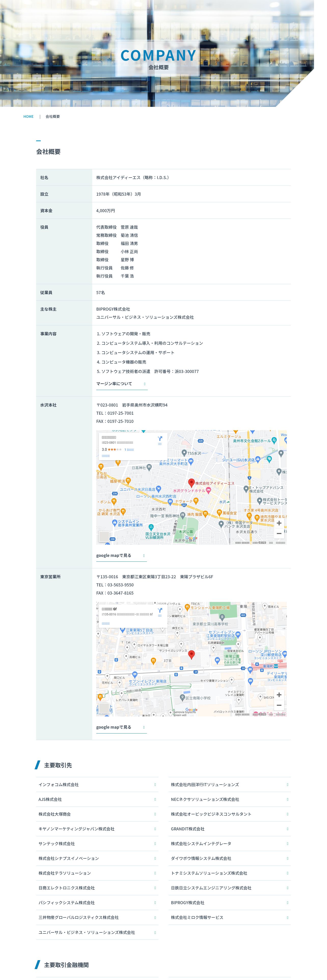The image size is (327, 980).
Task: Open インフォコム株式会社 client link
Action: click(x=97, y=784)
